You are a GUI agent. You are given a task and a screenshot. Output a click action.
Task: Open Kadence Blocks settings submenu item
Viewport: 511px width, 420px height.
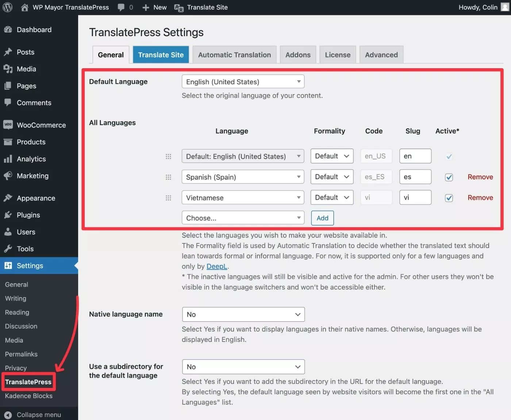point(29,396)
